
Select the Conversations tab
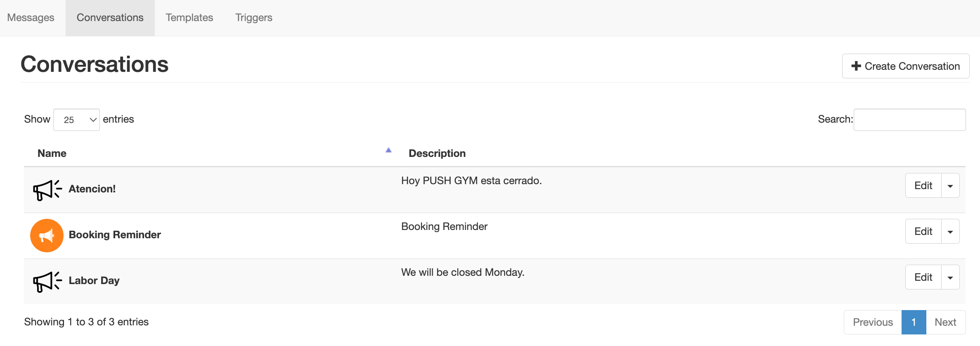pyautogui.click(x=110, y=18)
